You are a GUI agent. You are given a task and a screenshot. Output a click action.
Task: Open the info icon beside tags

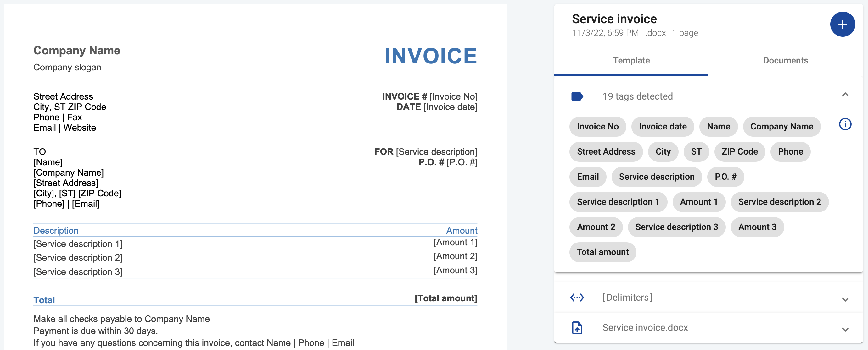point(845,124)
